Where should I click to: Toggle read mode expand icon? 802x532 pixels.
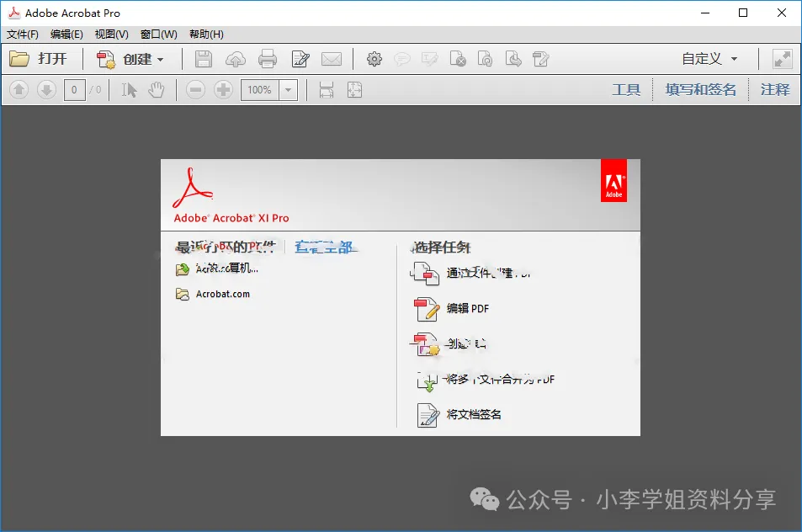point(782,59)
